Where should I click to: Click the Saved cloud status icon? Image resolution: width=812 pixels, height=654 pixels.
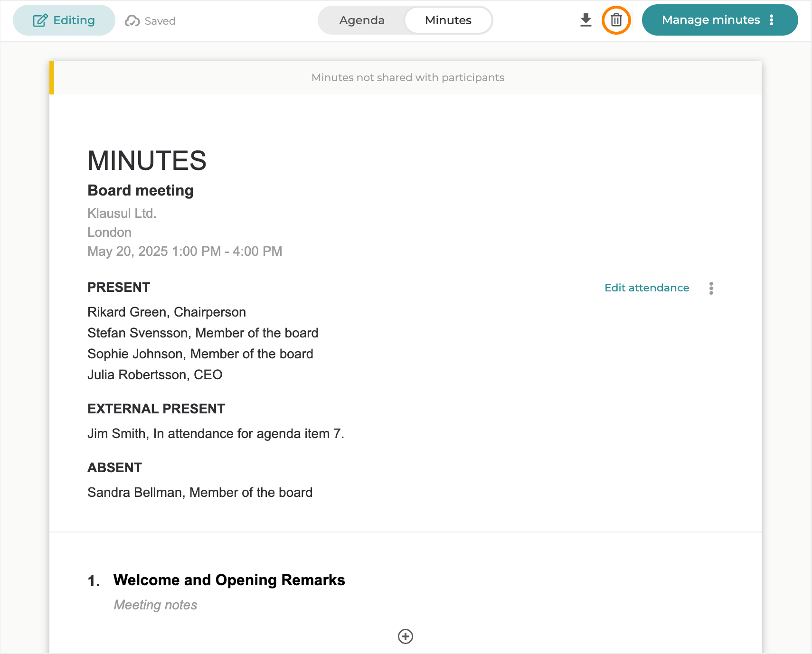coord(132,21)
